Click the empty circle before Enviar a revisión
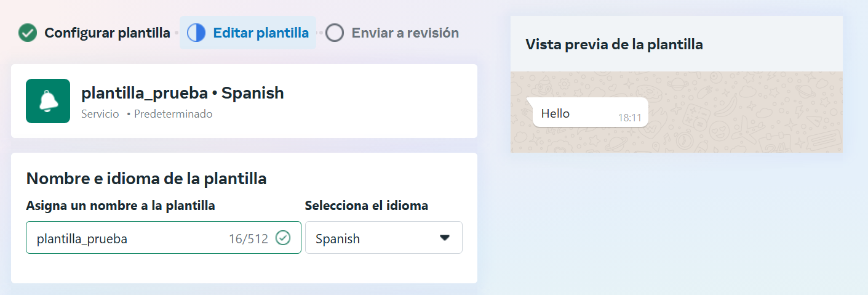The height and width of the screenshot is (295, 868). point(335,33)
